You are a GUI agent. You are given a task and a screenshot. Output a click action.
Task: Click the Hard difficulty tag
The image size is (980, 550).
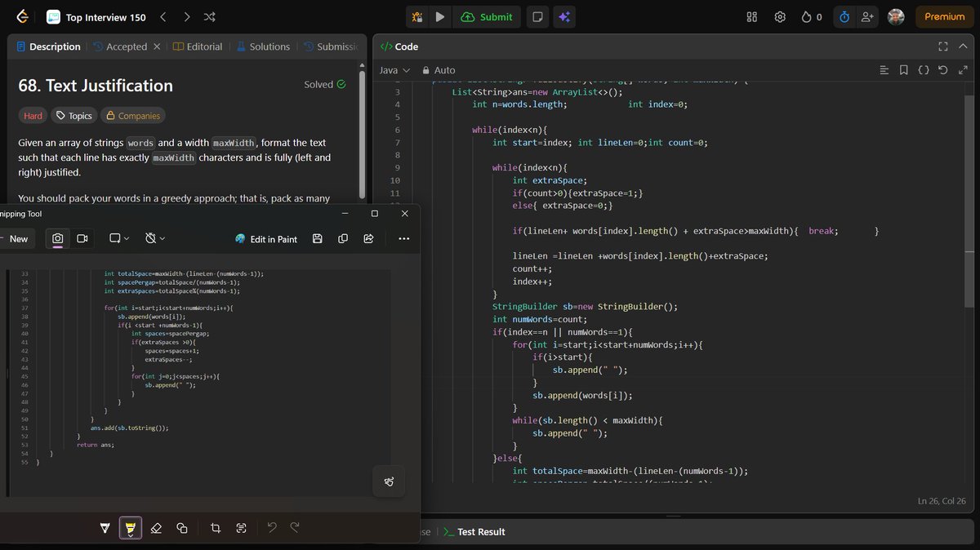[33, 116]
